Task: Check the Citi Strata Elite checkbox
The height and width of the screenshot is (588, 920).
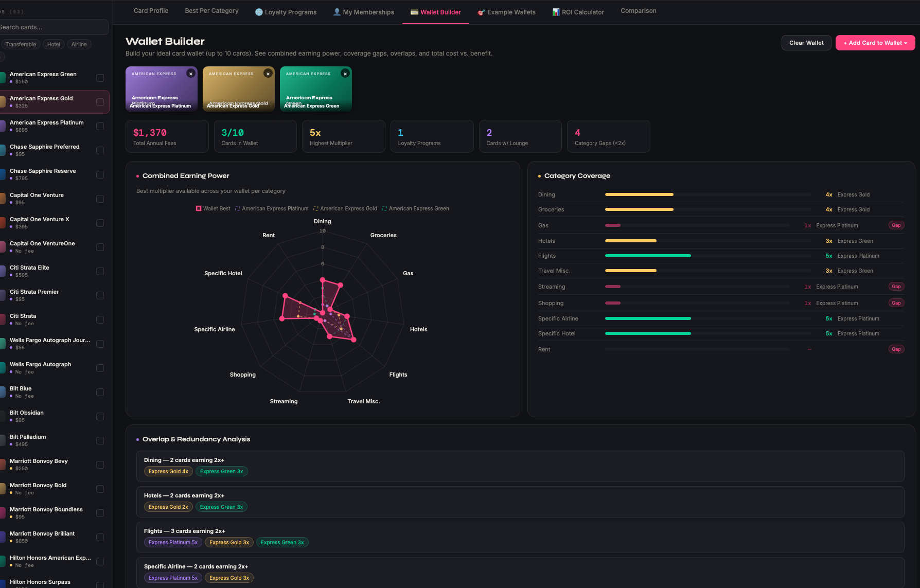Action: 100,271
